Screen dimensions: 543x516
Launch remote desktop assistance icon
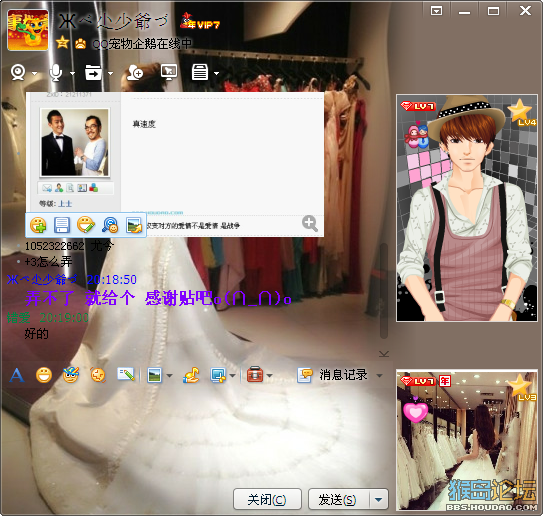pos(169,72)
